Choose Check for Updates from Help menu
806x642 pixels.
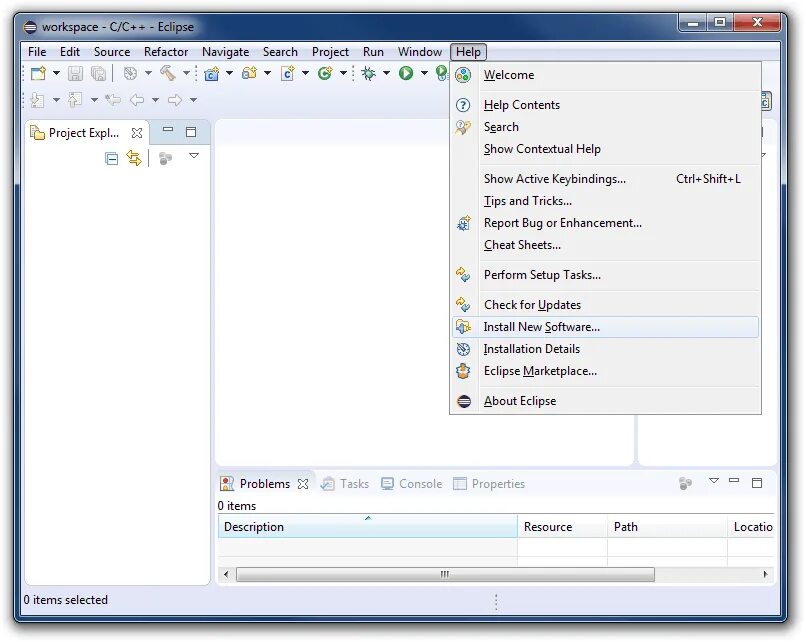pyautogui.click(x=605, y=305)
